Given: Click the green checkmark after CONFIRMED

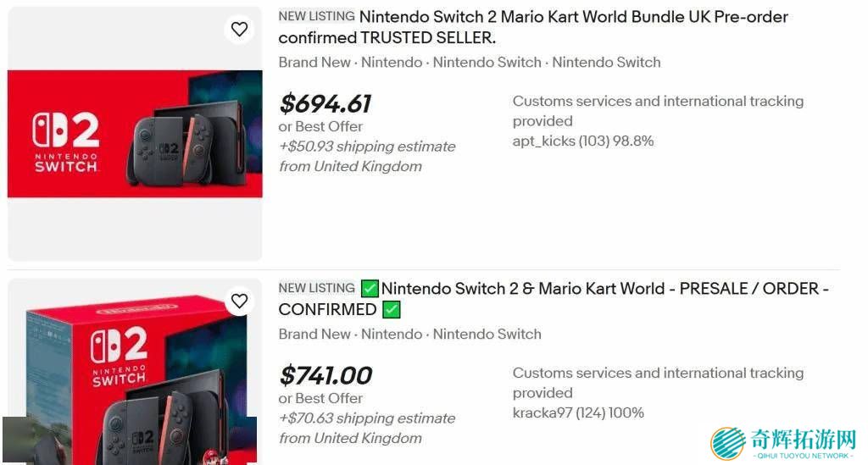Looking at the screenshot, I should (x=392, y=310).
